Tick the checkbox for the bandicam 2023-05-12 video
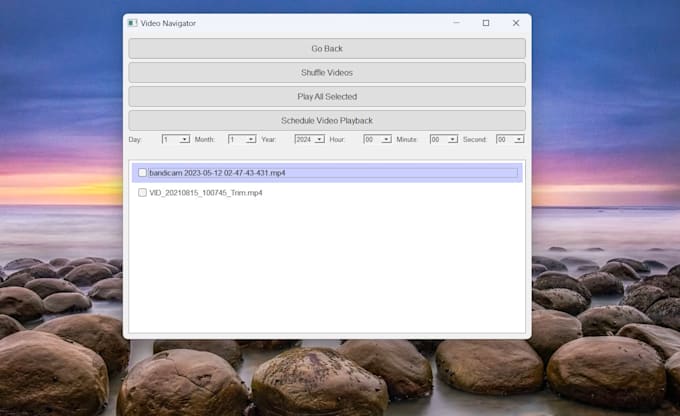Viewport: 680px width, 416px height. pyautogui.click(x=142, y=173)
